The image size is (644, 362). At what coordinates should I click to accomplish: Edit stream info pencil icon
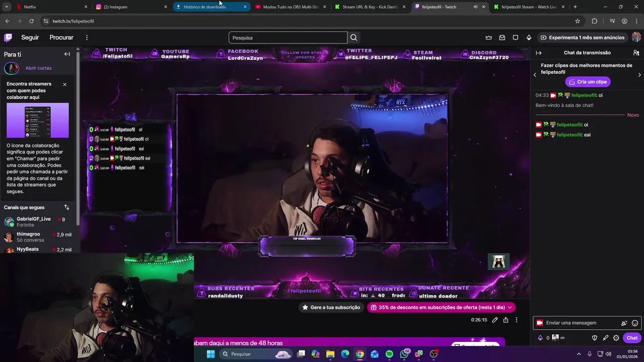(495, 320)
